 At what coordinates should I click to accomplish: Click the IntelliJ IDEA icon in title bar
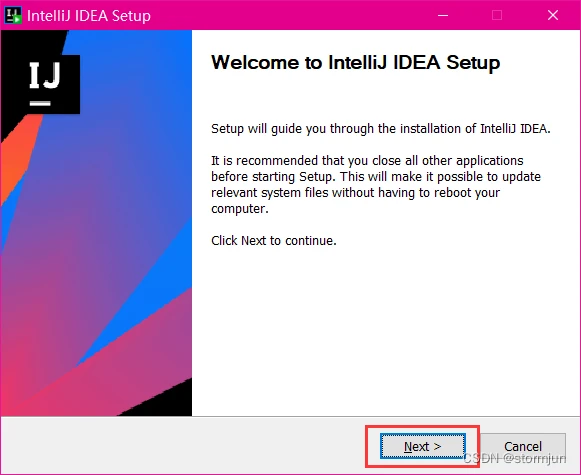(13, 15)
